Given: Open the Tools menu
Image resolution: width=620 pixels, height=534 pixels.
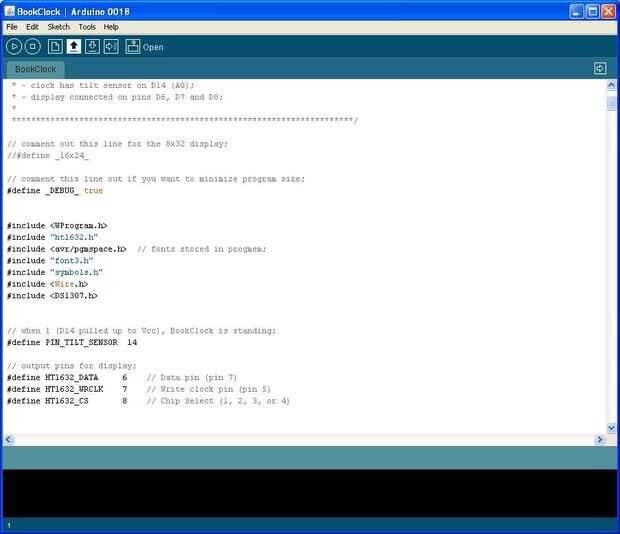Looking at the screenshot, I should tap(87, 27).
